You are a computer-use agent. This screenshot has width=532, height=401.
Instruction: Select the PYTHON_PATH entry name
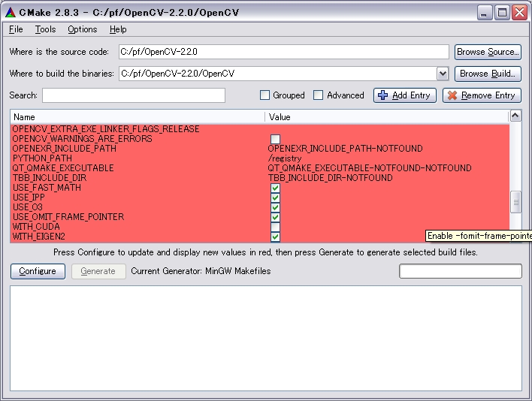point(42,158)
